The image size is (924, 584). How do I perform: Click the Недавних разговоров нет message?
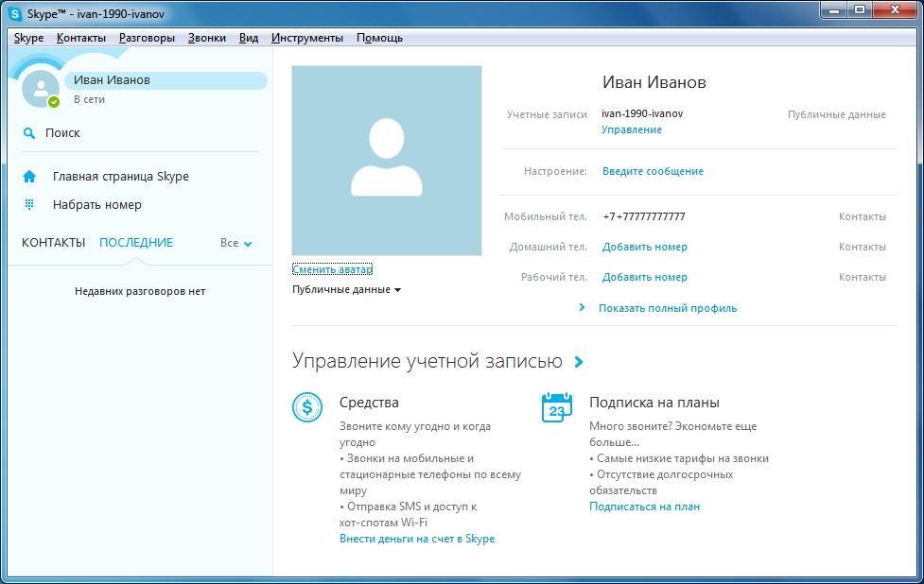[140, 291]
